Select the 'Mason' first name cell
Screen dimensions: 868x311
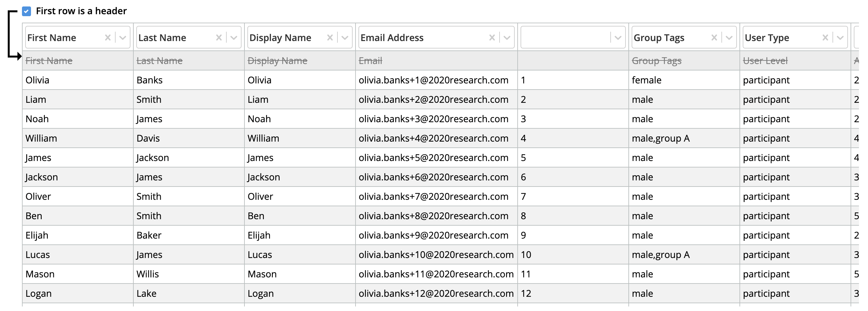point(78,274)
